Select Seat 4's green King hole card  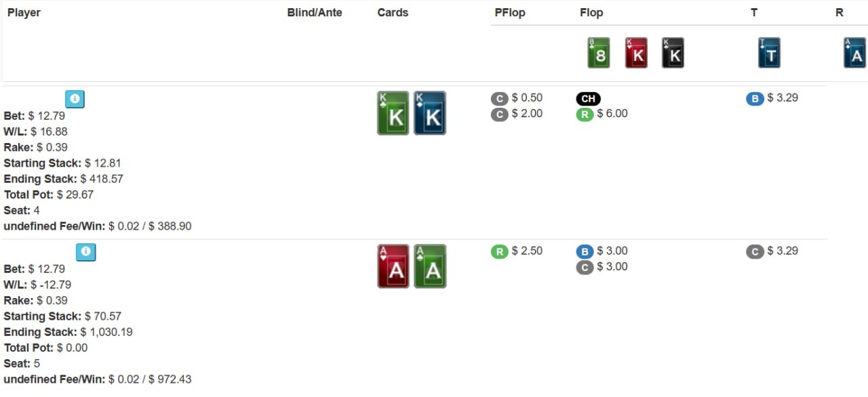(393, 113)
